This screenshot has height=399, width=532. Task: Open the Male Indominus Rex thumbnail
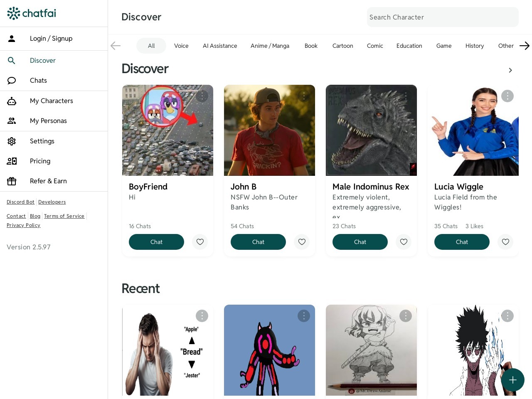371,131
